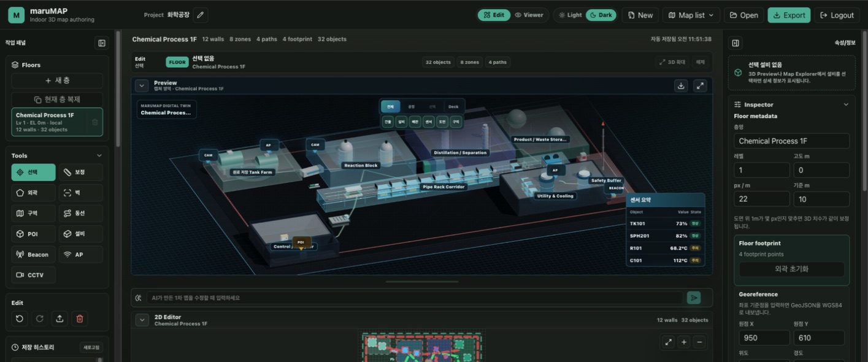Select the AP tool

coord(80,254)
